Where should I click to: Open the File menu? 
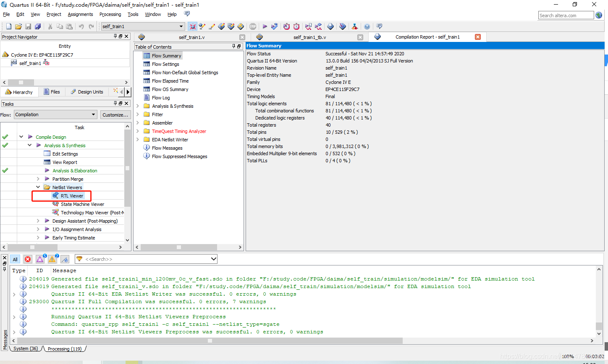tap(6, 14)
